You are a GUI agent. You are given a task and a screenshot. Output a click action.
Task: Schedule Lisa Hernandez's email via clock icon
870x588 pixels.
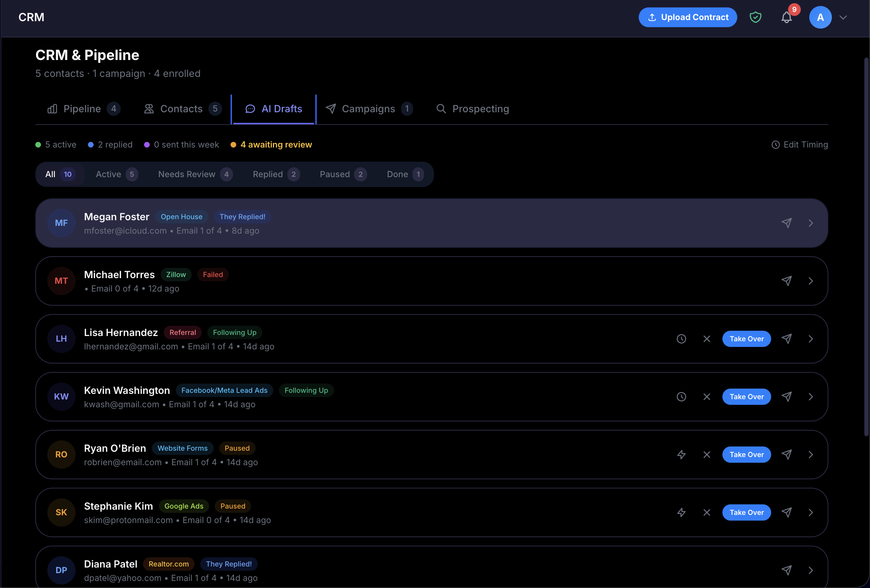click(681, 339)
